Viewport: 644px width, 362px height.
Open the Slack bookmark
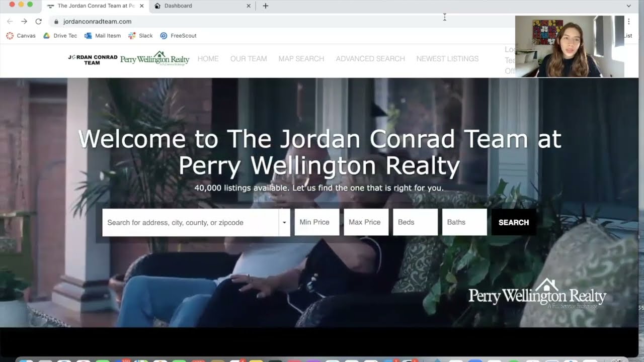click(140, 36)
